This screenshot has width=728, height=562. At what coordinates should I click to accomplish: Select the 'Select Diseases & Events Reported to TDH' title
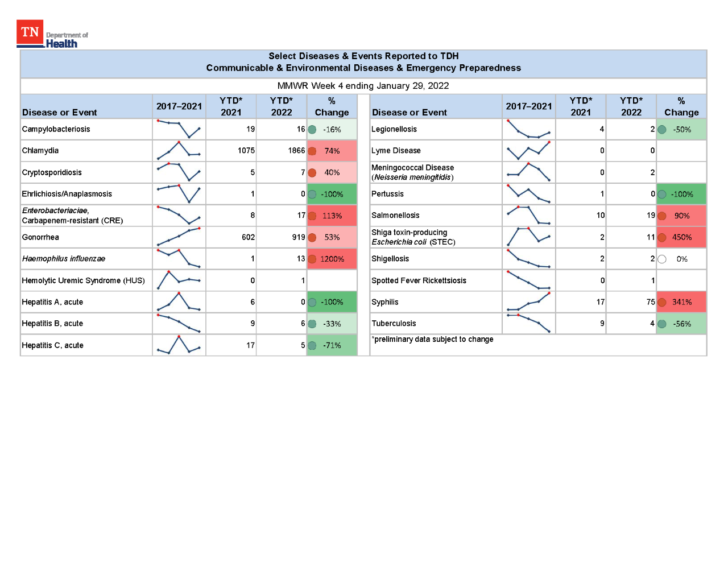coord(363,56)
